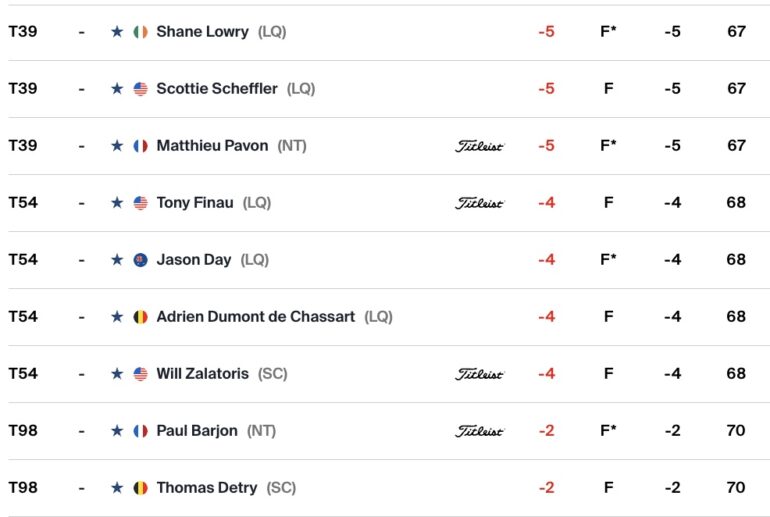Click Will Zalatoris's round score of 68
The height and width of the screenshot is (517, 770).
pyautogui.click(x=736, y=374)
